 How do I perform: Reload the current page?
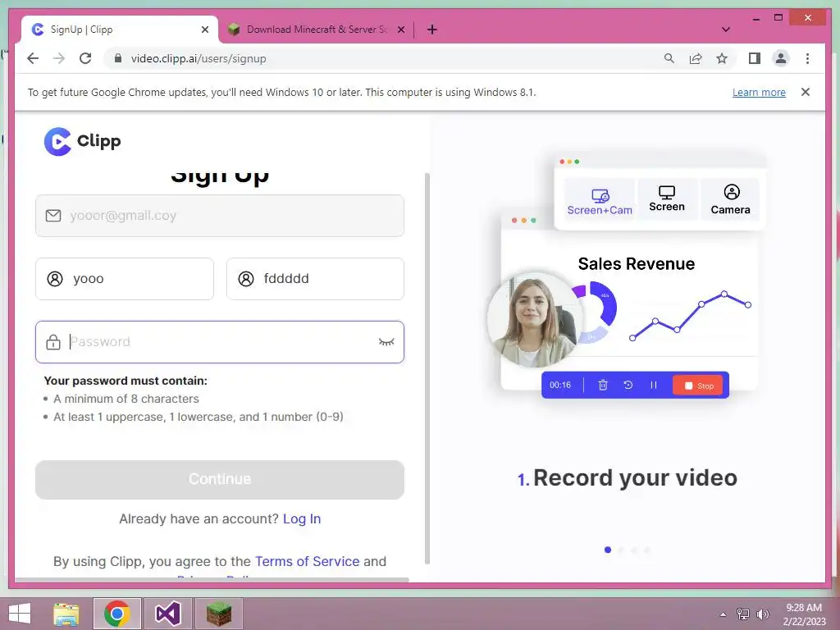[x=85, y=58]
